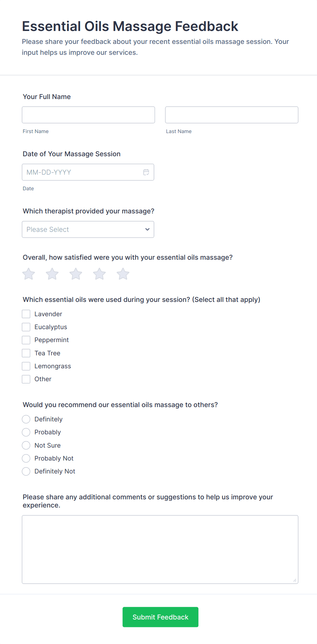Image resolution: width=317 pixels, height=644 pixels.
Task: Open the calendar picker icon
Action: [146, 172]
